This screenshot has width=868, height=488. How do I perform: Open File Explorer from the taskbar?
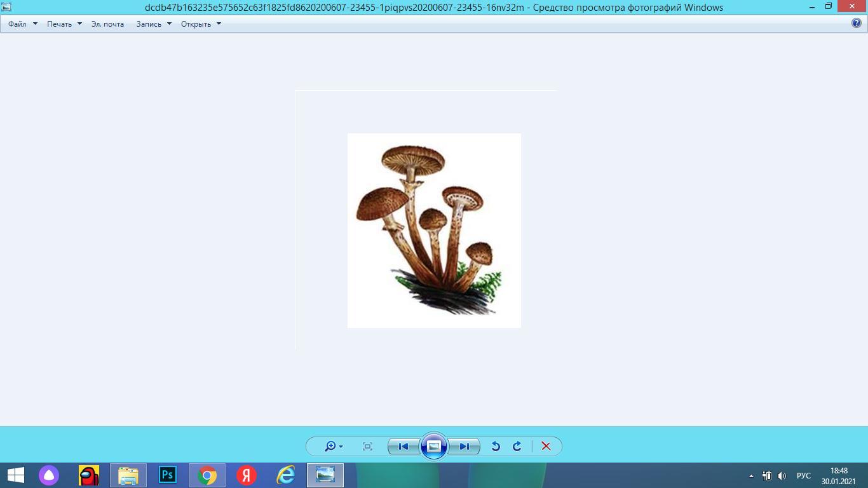tap(128, 475)
